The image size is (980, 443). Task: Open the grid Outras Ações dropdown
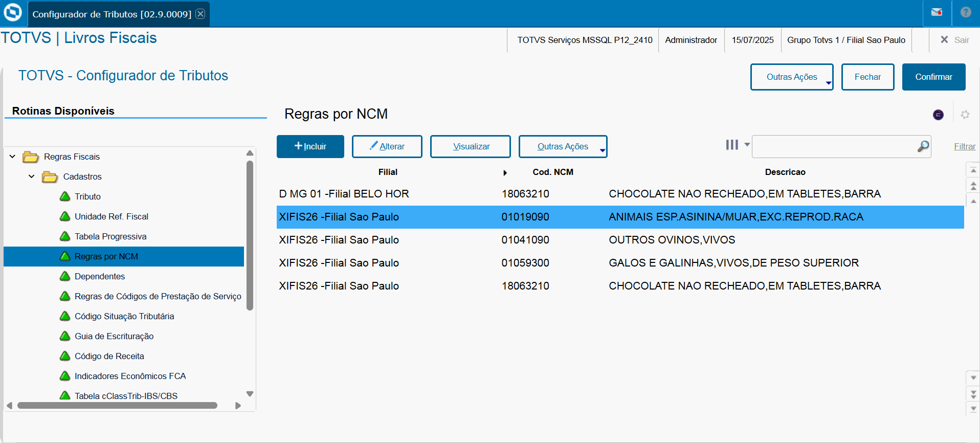coord(563,146)
